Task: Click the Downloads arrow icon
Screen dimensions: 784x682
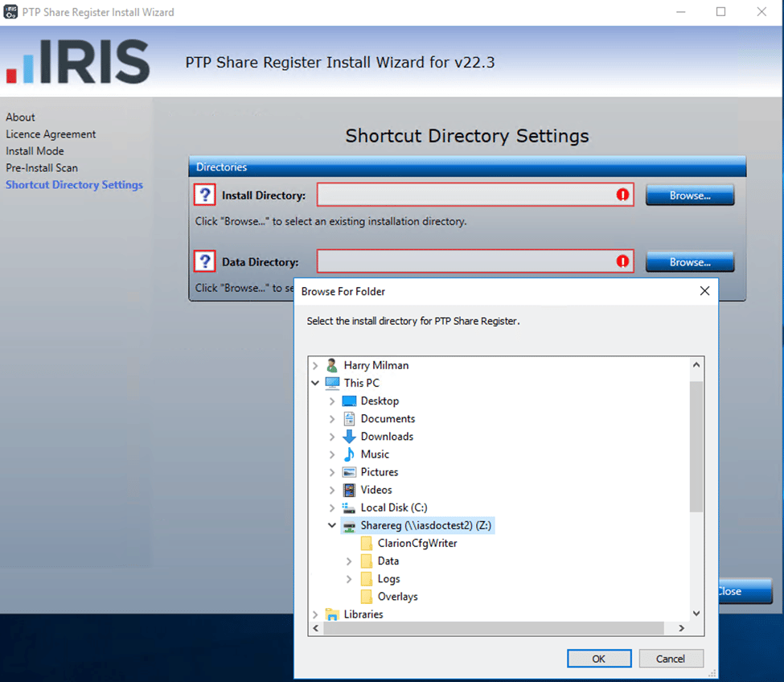Action: [349, 437]
